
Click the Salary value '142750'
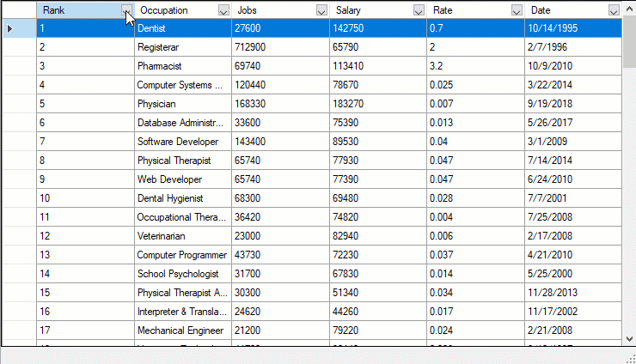pyautogui.click(x=378, y=28)
